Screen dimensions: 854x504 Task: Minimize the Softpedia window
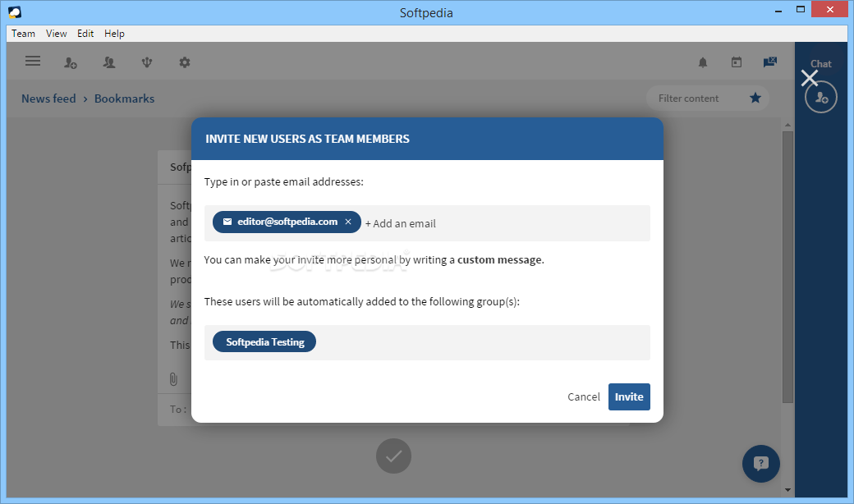point(778,10)
